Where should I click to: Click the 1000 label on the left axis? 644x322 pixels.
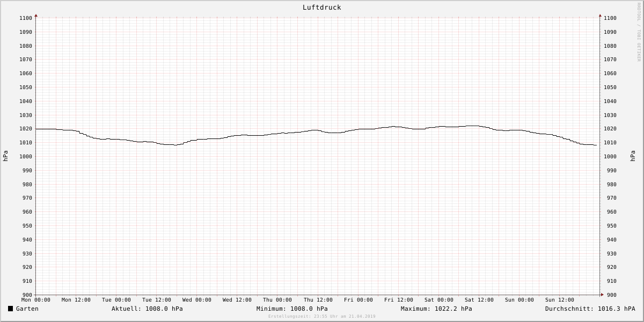point(26,157)
